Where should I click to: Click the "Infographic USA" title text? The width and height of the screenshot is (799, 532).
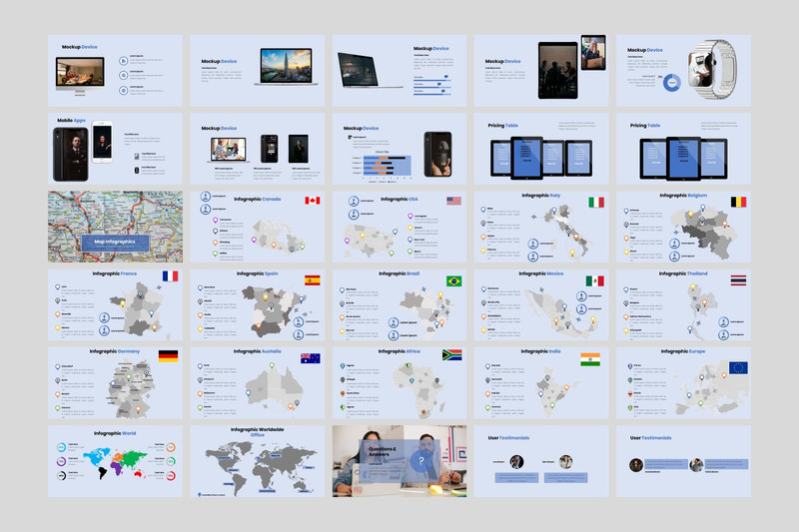point(399,199)
